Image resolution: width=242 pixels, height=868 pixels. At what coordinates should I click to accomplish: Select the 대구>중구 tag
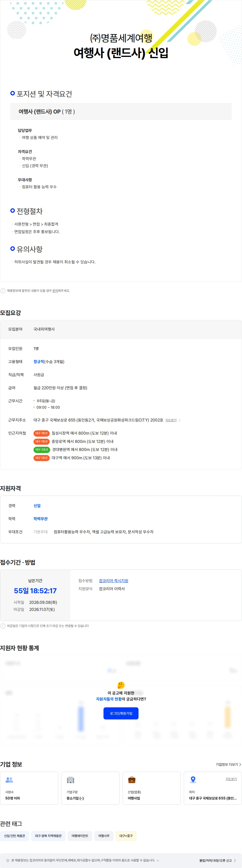(126, 836)
